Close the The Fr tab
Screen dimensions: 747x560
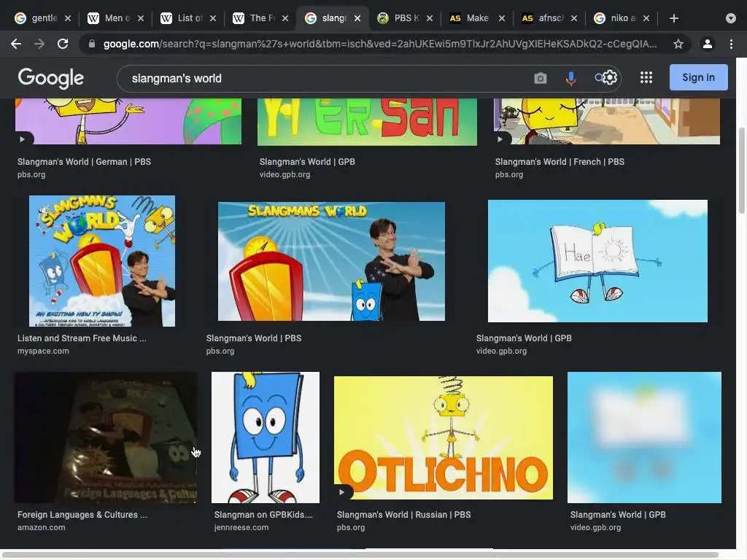[285, 18]
